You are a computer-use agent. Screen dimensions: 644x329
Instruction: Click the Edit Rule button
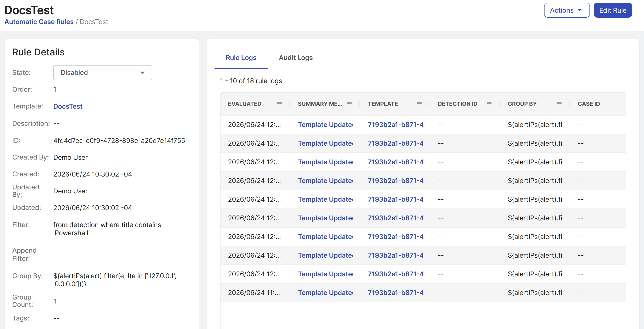[x=612, y=10]
